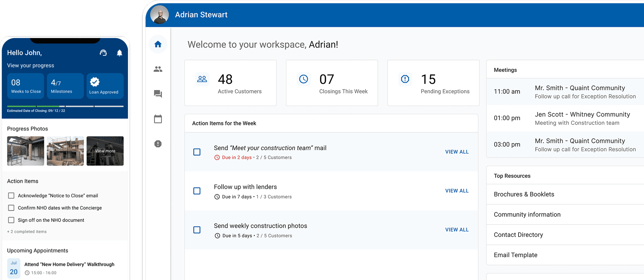Click the clock icon beside Due in 5 days
Viewport: 644px width, 280px height.
(217, 236)
